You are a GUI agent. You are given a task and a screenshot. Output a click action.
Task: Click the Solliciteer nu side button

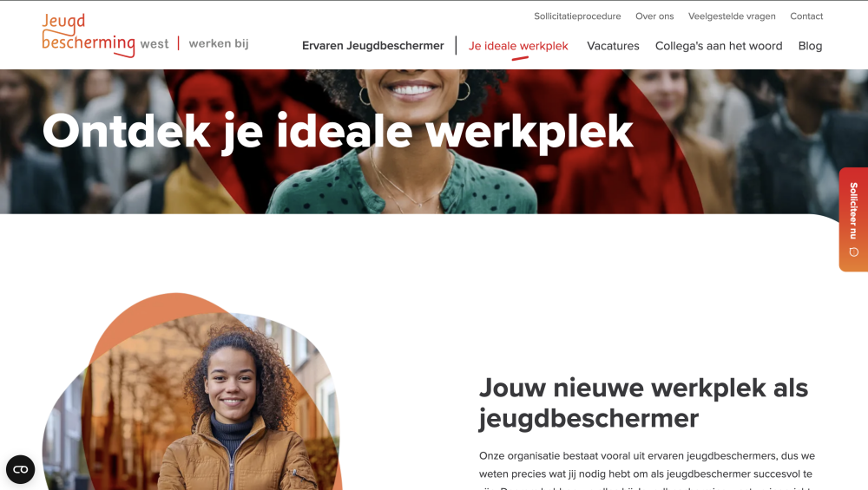pos(853,219)
